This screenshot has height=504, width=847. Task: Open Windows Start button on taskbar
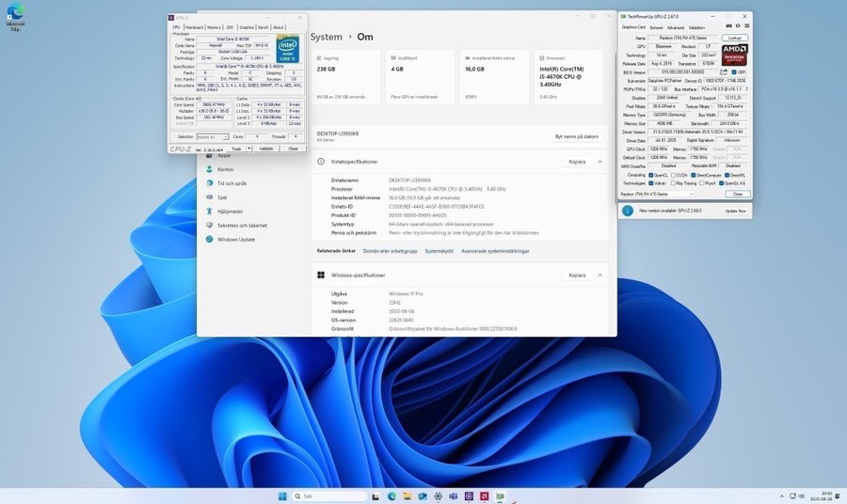click(282, 496)
